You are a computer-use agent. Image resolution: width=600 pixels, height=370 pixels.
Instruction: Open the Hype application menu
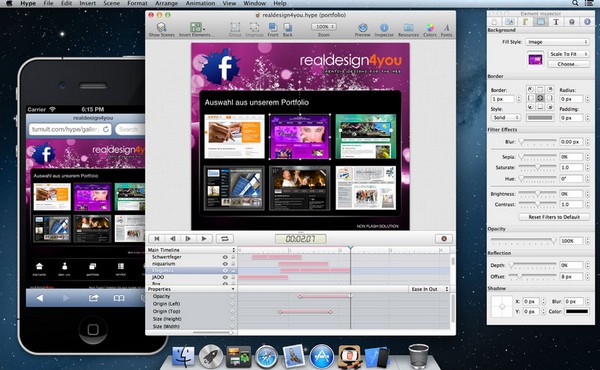point(28,3)
